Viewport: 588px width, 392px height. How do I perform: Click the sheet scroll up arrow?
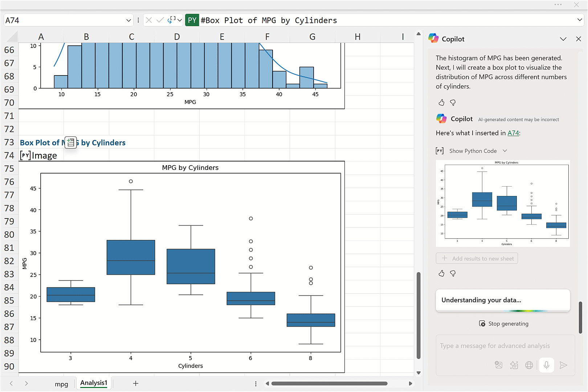tap(418, 34)
